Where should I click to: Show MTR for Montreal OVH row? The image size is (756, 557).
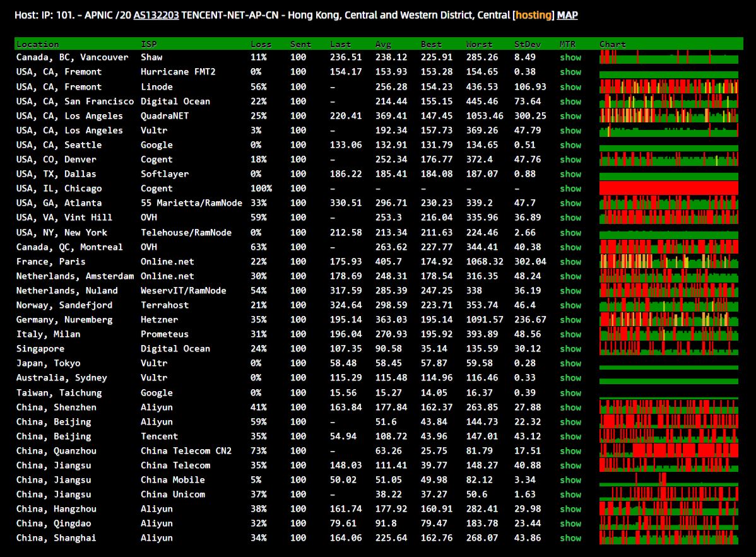(570, 247)
